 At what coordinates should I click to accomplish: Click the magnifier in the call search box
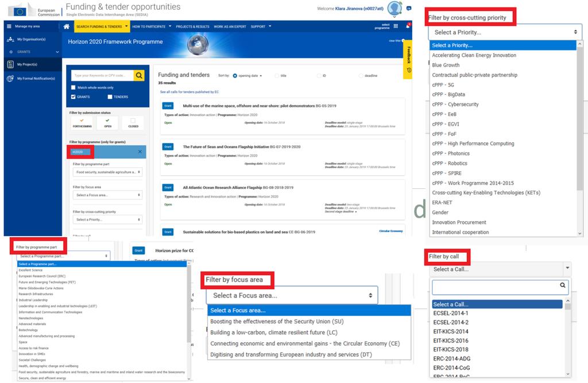coord(563,285)
